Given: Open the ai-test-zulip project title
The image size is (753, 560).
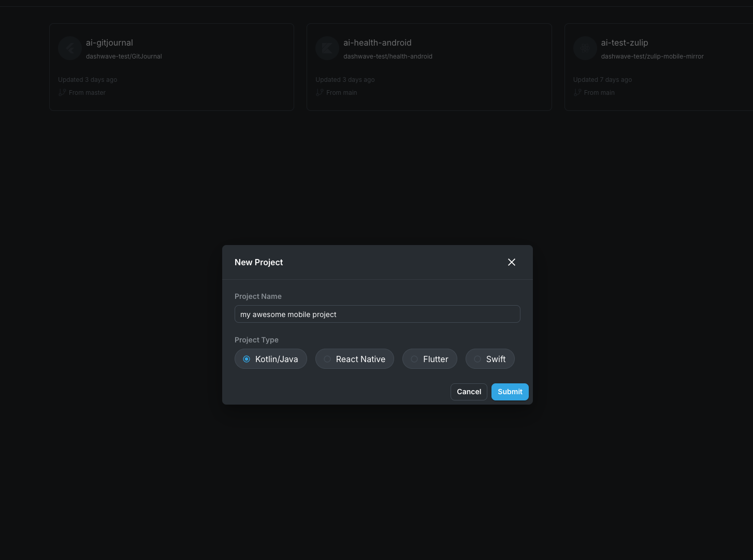Looking at the screenshot, I should (x=624, y=43).
